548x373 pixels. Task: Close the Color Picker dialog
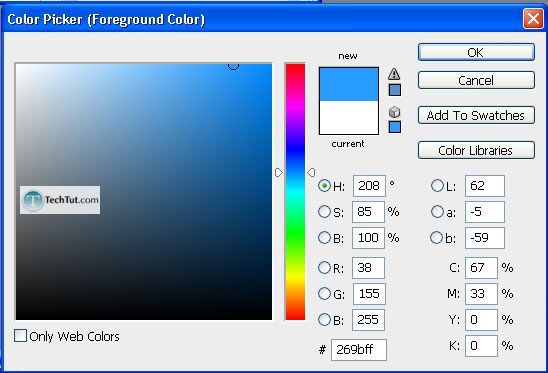[533, 19]
